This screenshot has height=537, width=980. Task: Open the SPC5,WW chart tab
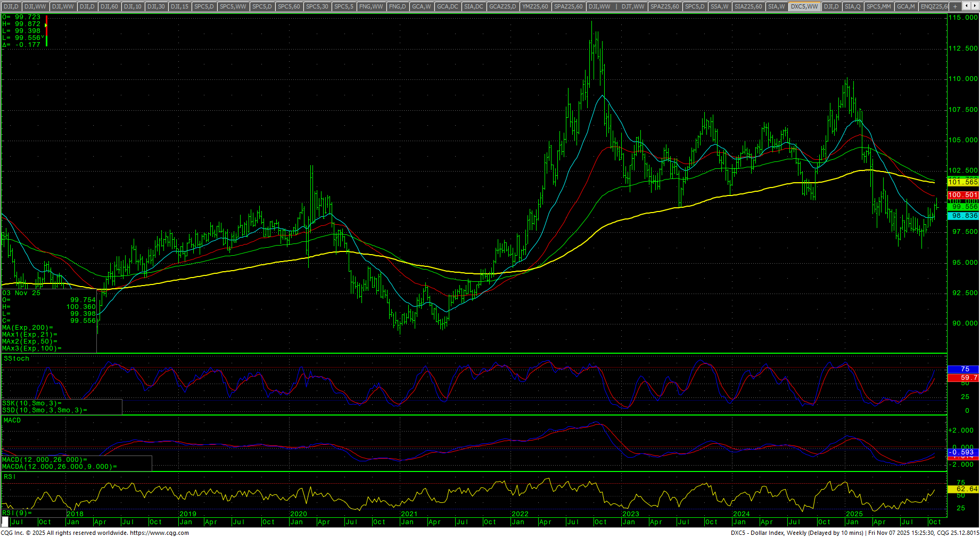coord(233,6)
